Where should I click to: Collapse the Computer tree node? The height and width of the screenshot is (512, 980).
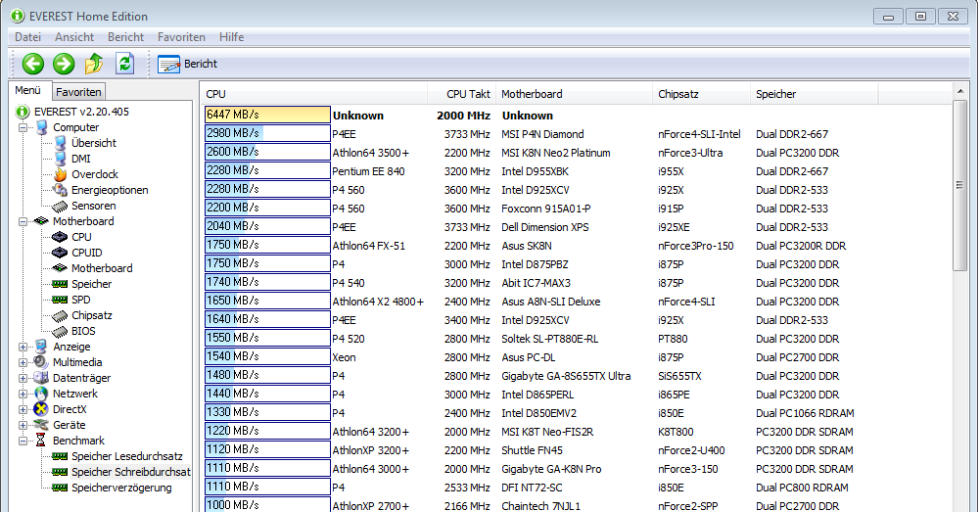23,127
